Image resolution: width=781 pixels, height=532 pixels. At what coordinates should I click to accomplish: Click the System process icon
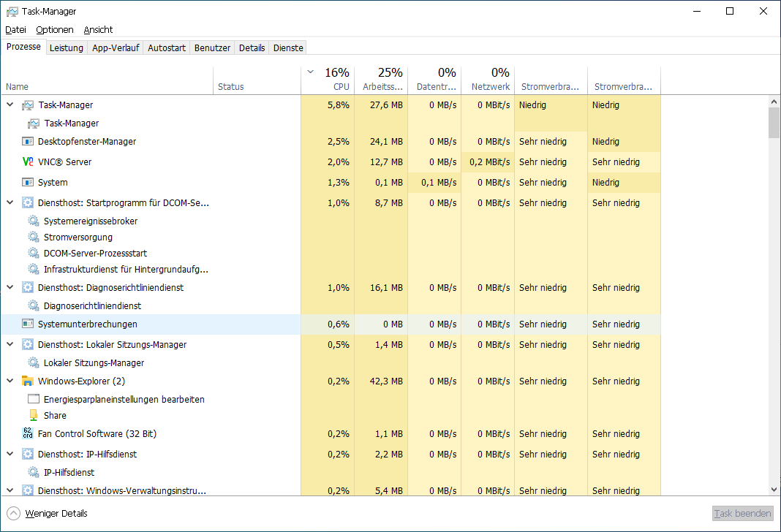[27, 182]
